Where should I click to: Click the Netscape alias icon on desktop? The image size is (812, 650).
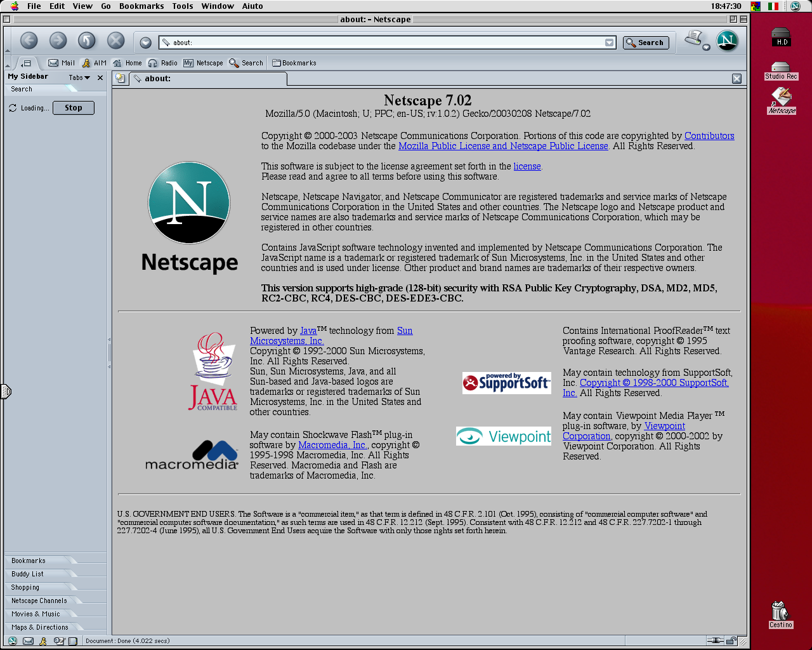782,100
